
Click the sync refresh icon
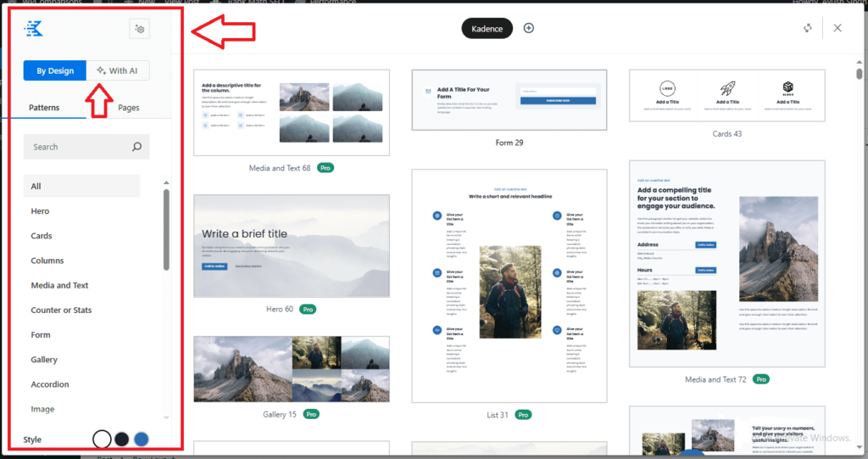[810, 28]
